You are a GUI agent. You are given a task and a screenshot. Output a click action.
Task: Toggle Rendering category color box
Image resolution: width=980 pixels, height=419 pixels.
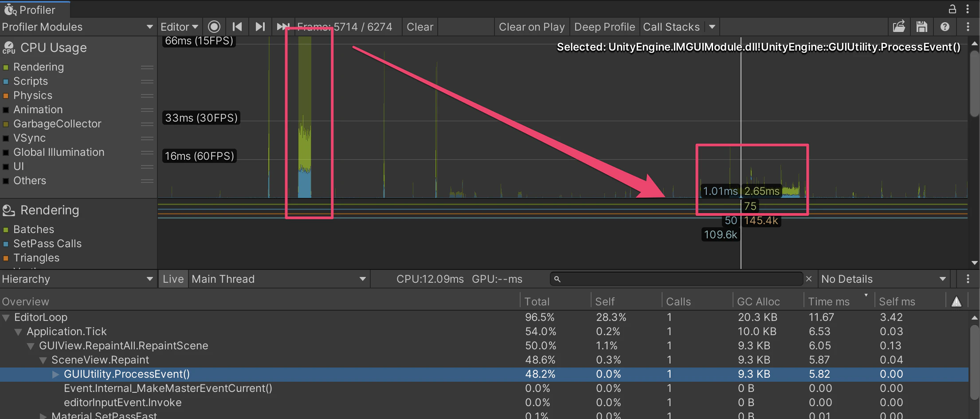(x=6, y=67)
